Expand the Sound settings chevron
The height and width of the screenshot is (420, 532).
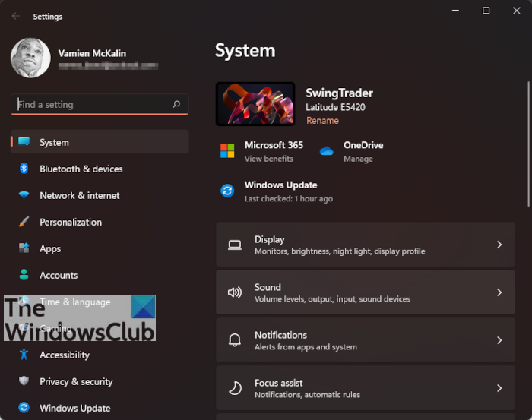pyautogui.click(x=499, y=292)
